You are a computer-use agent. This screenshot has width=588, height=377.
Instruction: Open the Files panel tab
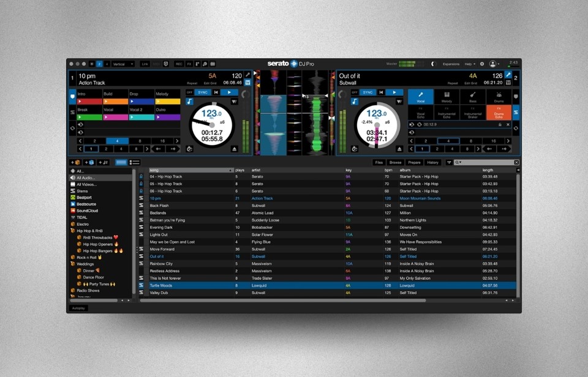tap(379, 162)
